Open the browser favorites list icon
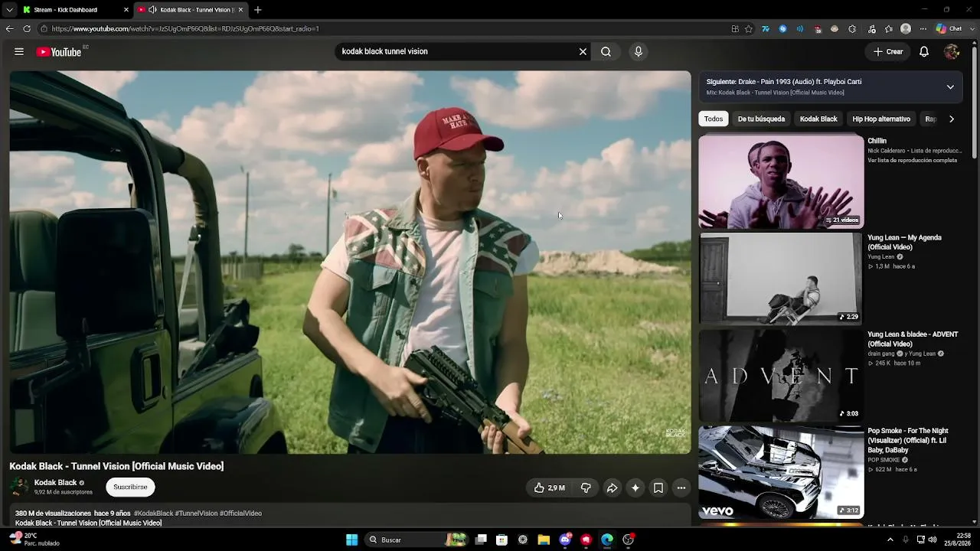 click(889, 29)
